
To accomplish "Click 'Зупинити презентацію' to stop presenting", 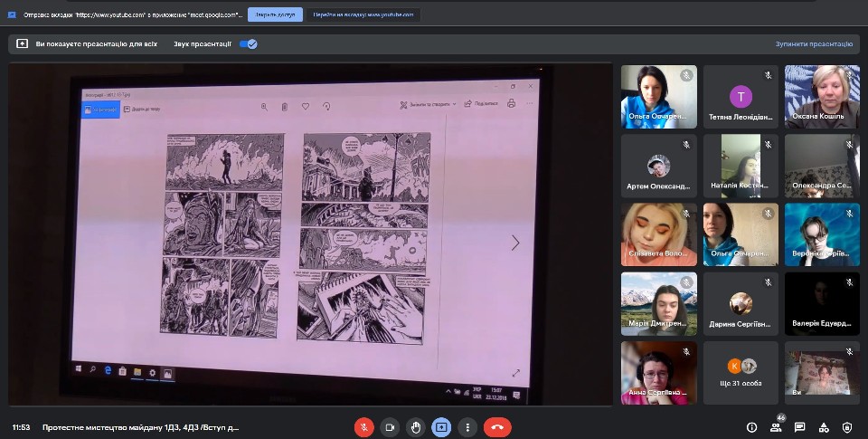I will pos(814,43).
